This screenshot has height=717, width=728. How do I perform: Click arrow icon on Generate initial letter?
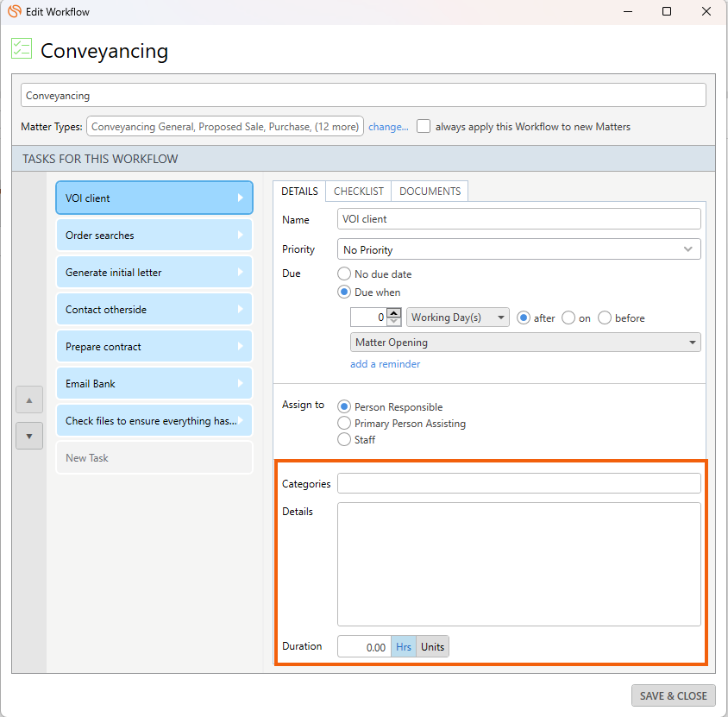point(241,273)
